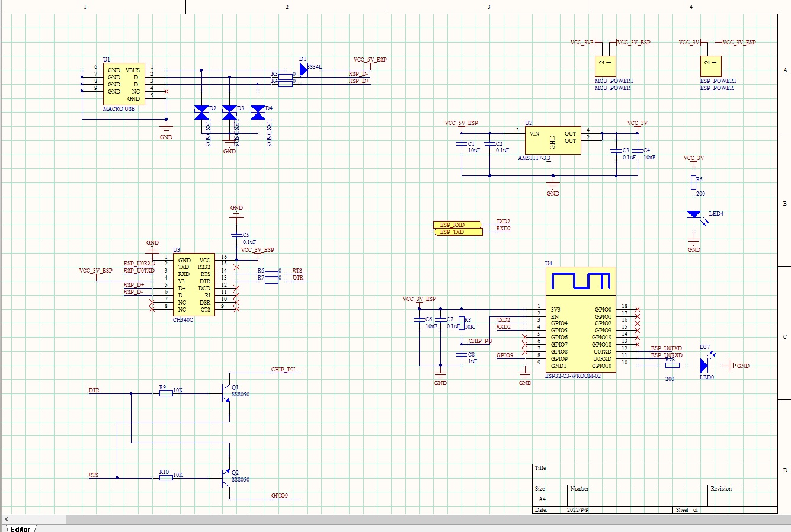Click the ESP32-C3-WROOM-02 part name text
Screen dimensions: 791x532
pyautogui.click(x=573, y=376)
